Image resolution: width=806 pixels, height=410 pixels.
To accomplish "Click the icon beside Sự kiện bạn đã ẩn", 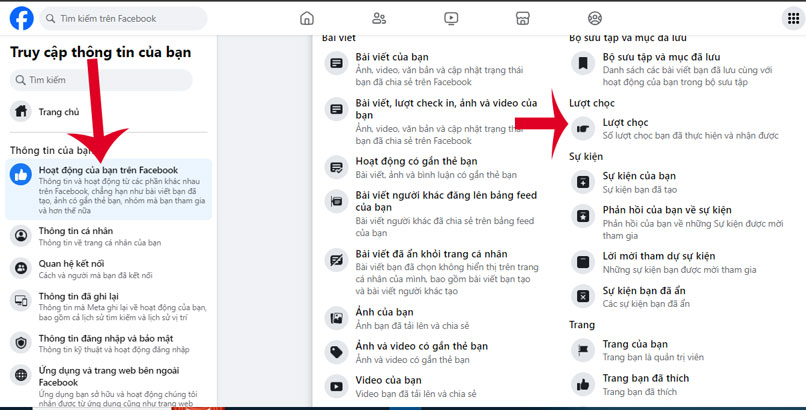I will click(583, 296).
